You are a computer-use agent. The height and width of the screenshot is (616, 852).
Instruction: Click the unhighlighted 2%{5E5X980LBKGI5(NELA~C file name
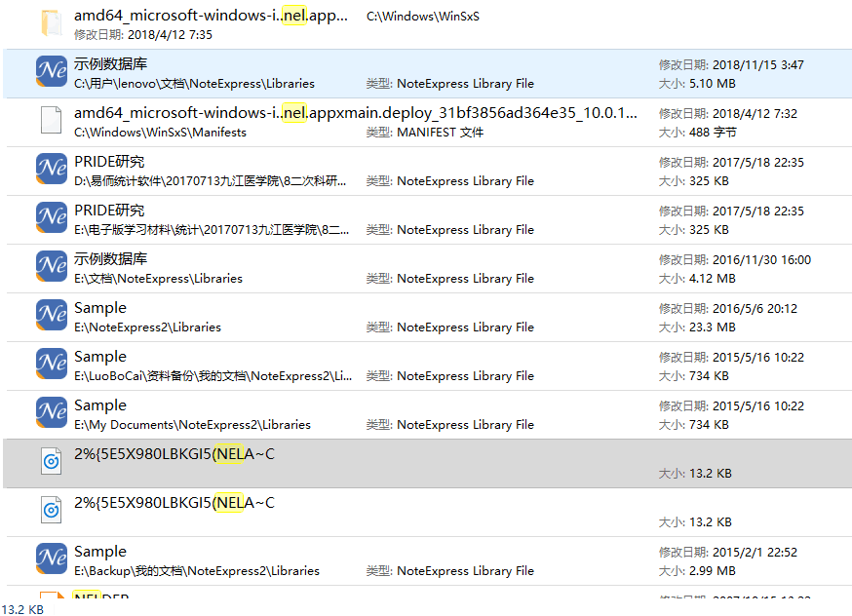click(x=174, y=503)
